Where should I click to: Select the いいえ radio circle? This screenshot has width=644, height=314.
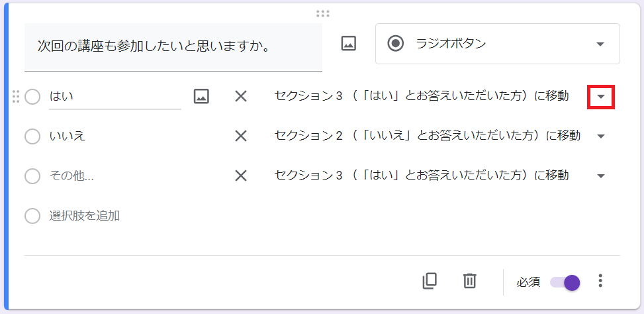tap(32, 136)
